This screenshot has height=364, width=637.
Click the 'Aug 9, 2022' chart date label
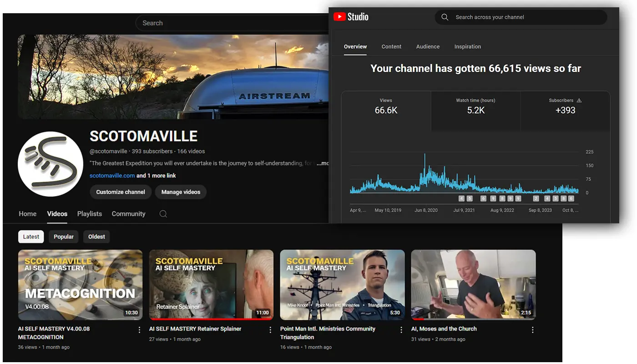(502, 210)
